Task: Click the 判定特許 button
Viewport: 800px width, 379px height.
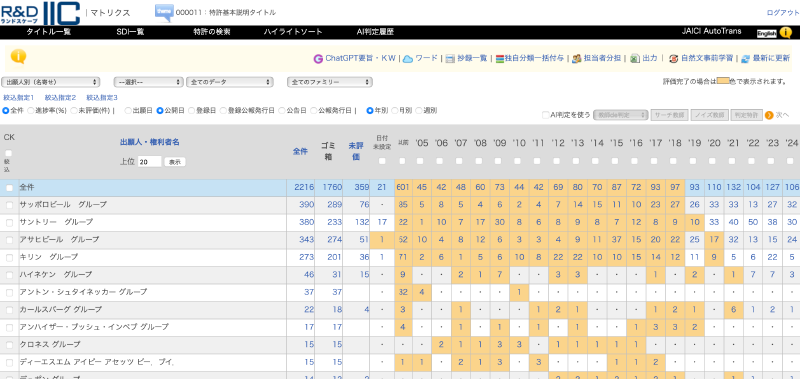Action: point(746,115)
